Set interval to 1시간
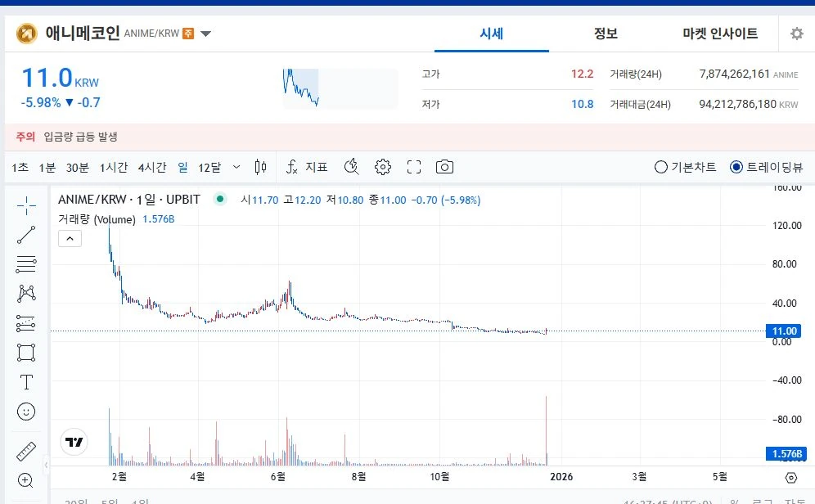This screenshot has width=815, height=504. tap(113, 167)
